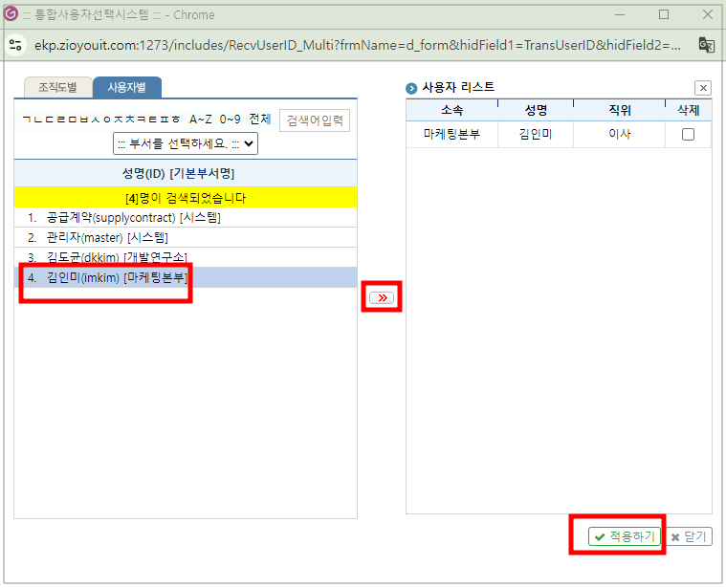Filter users by consonant ㅈ
Screen dimensions: 726x588
coord(118,120)
